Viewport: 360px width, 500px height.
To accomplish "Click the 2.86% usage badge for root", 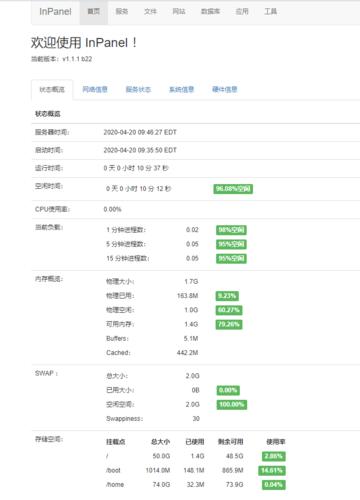I will pos(274,456).
